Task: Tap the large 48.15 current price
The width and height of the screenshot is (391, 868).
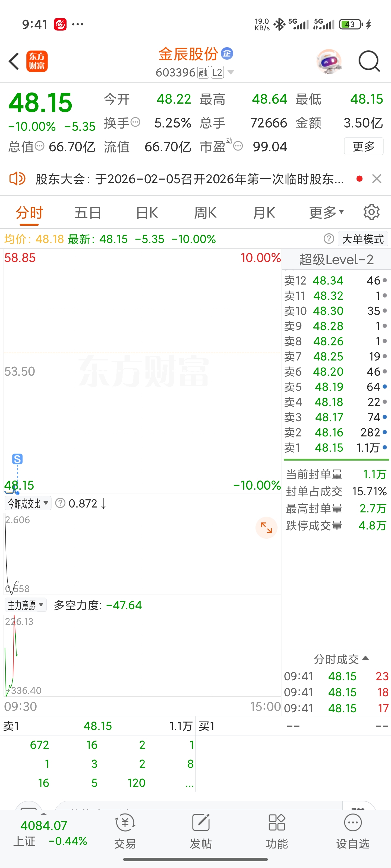Action: tap(40, 103)
